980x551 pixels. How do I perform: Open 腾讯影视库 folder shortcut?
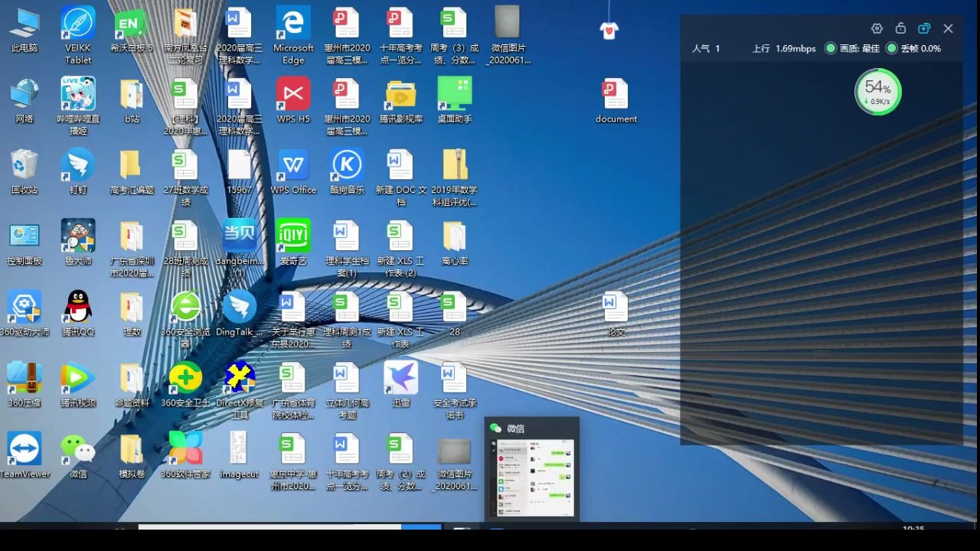401,100
